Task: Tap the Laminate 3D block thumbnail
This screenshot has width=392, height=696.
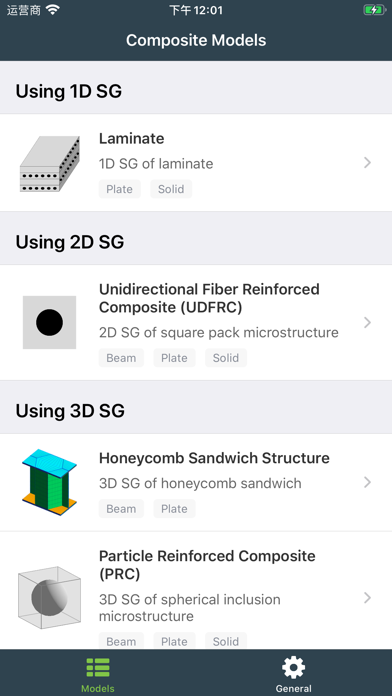Action: tap(50, 163)
